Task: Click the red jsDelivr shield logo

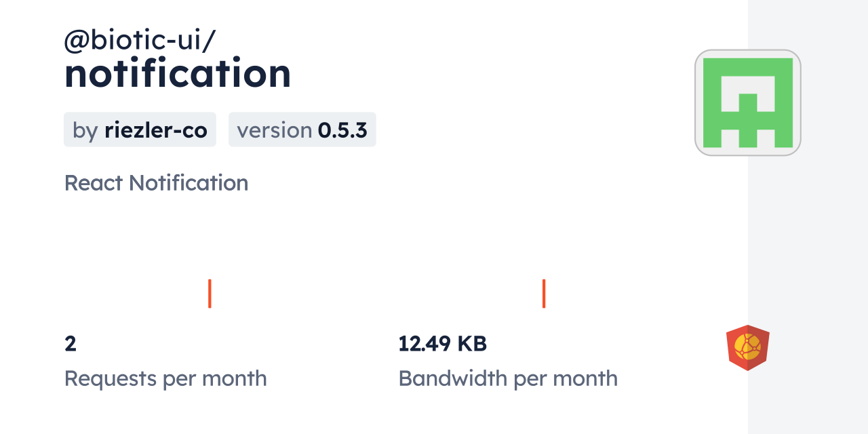Action: (x=747, y=348)
